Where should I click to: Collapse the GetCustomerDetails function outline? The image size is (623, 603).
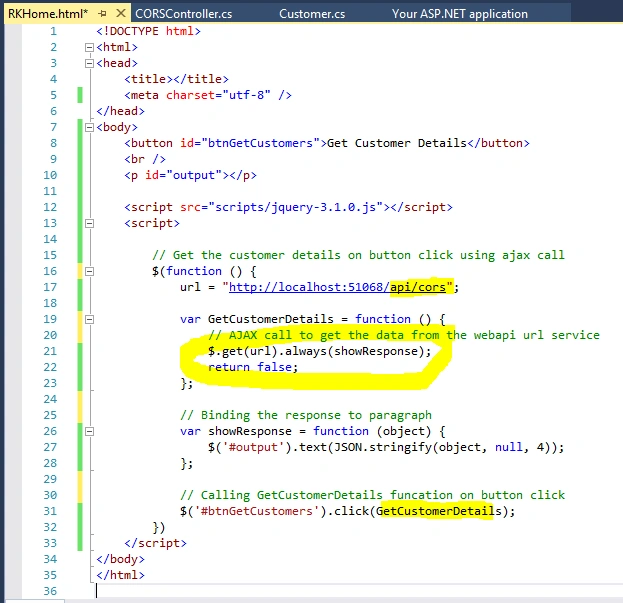click(x=89, y=320)
